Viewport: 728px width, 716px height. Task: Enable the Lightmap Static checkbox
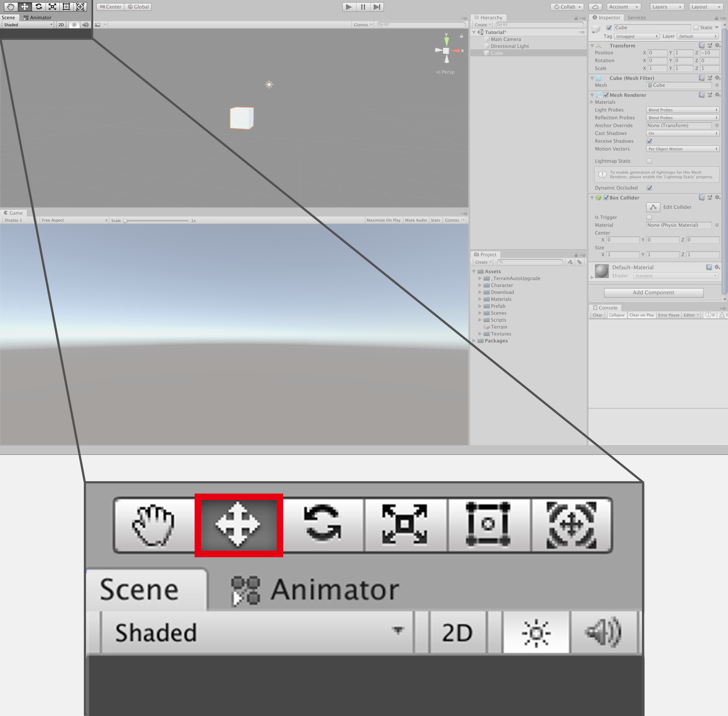[649, 161]
